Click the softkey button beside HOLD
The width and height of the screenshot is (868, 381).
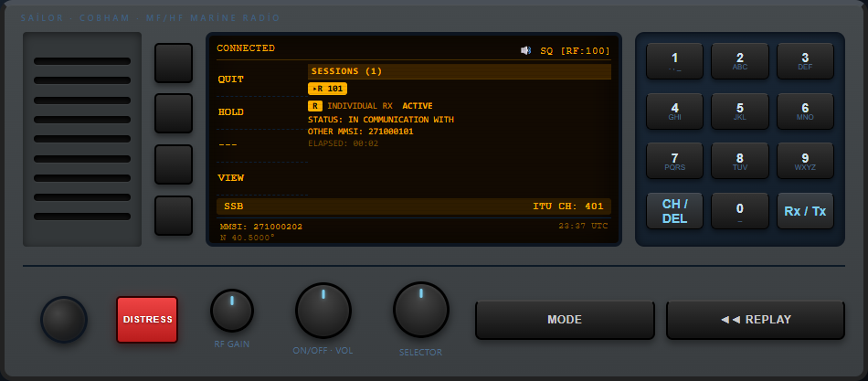(x=174, y=113)
